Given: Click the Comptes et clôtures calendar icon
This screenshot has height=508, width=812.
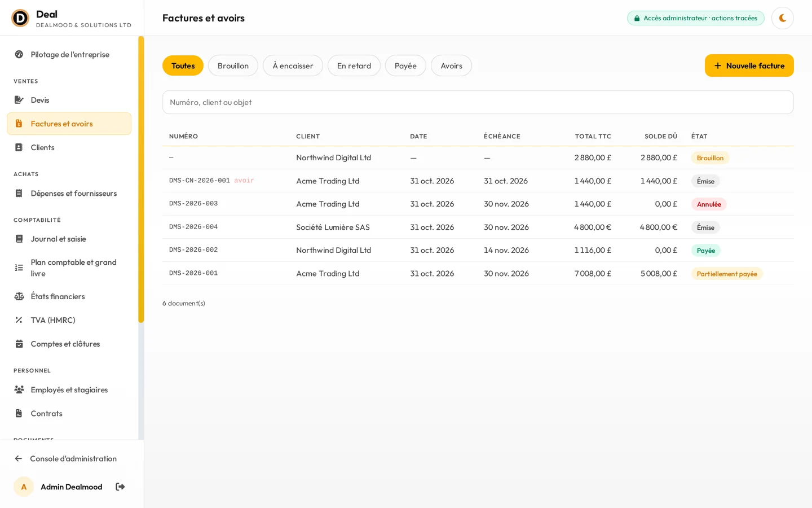Looking at the screenshot, I should [x=19, y=344].
